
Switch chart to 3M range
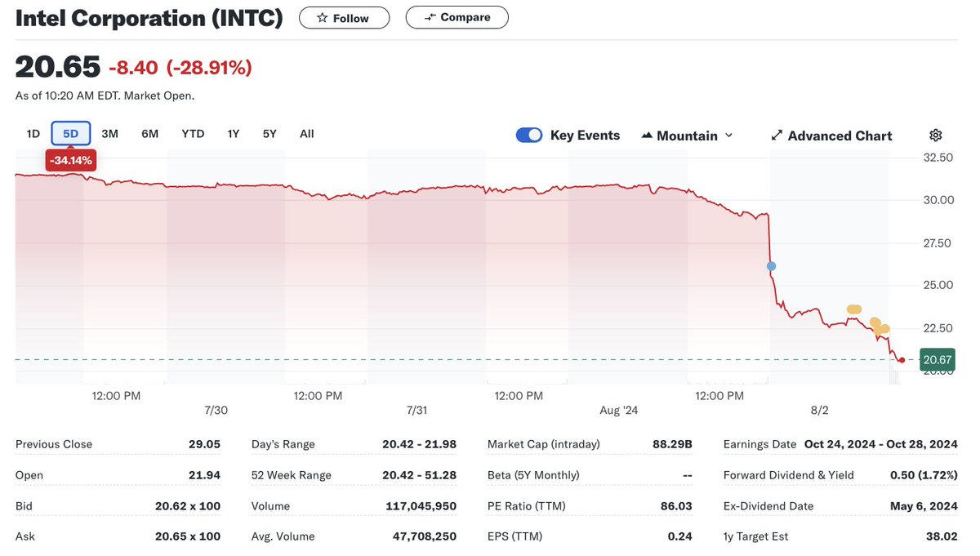[x=110, y=134]
